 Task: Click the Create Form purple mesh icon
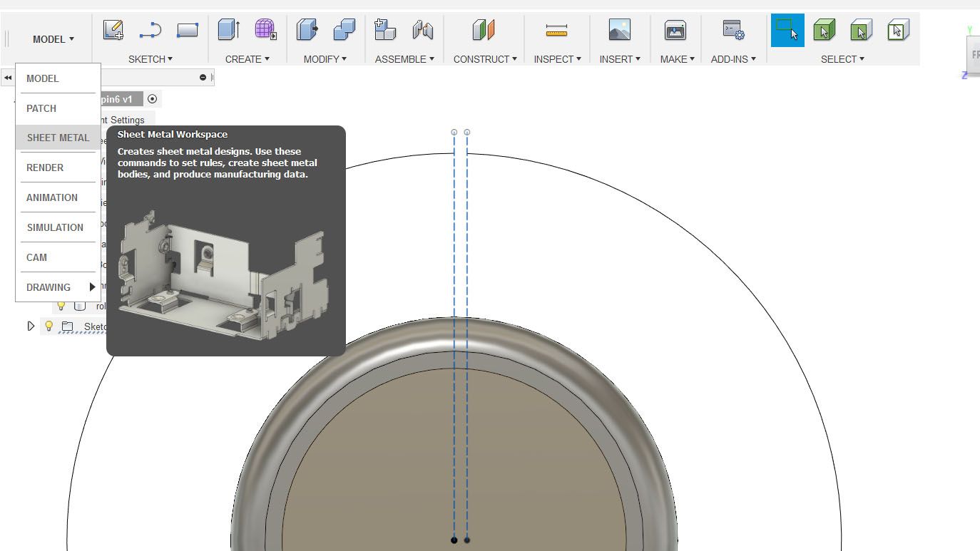(265, 30)
